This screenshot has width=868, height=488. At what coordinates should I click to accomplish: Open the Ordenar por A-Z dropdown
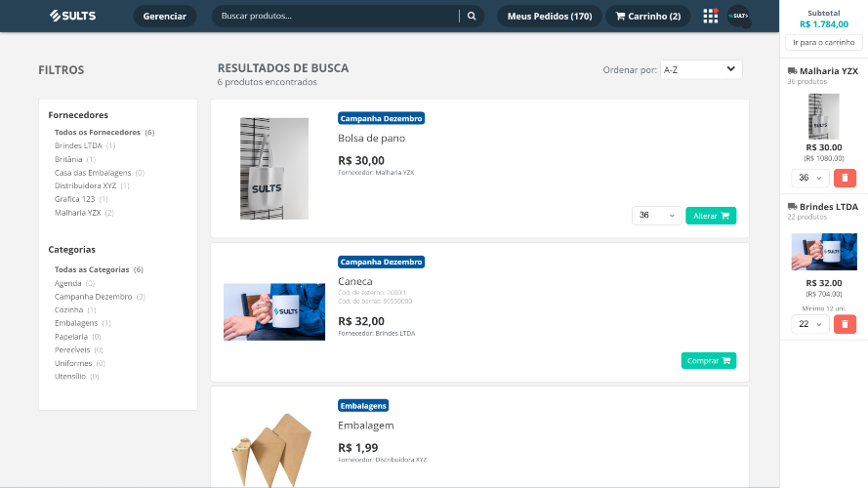tap(701, 69)
